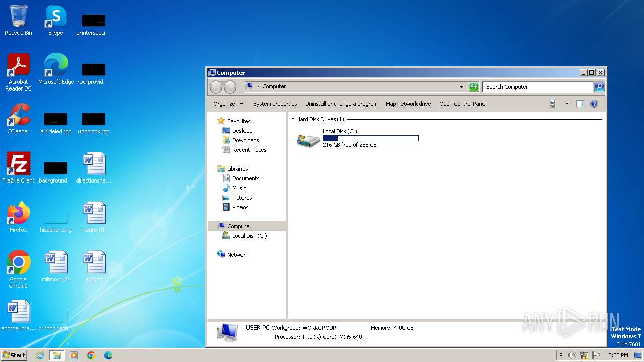Open Downloads in Favorites
Image resolution: width=644 pixels, height=362 pixels.
click(240, 140)
